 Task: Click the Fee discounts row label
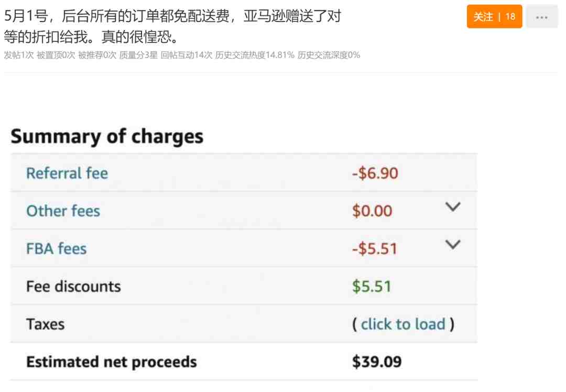(74, 287)
